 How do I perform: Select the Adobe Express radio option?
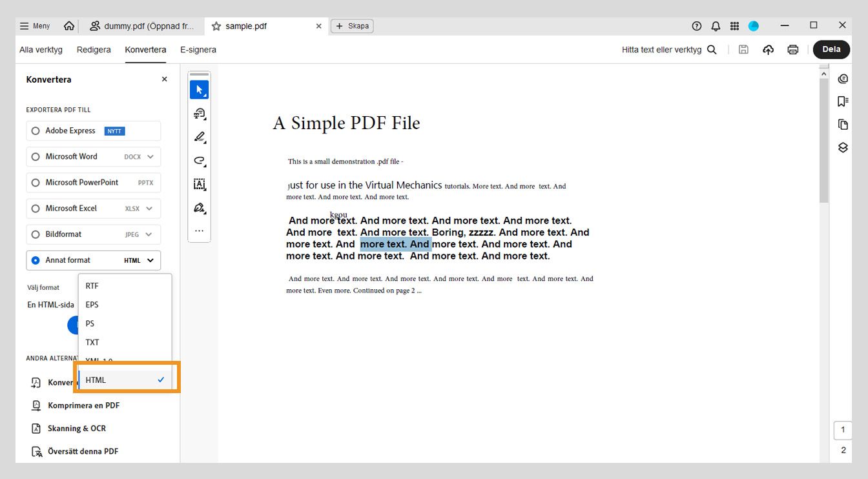click(36, 131)
